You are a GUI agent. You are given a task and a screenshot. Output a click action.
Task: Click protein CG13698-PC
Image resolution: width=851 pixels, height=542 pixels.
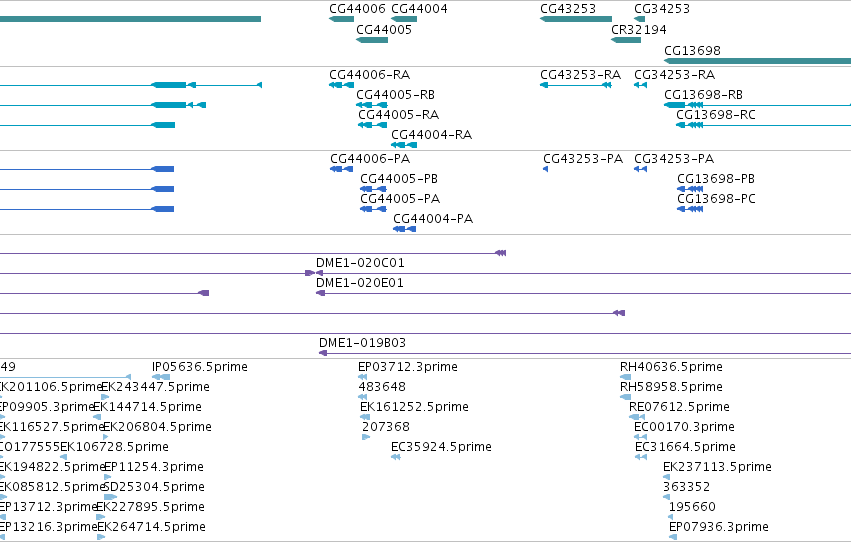click(x=716, y=199)
